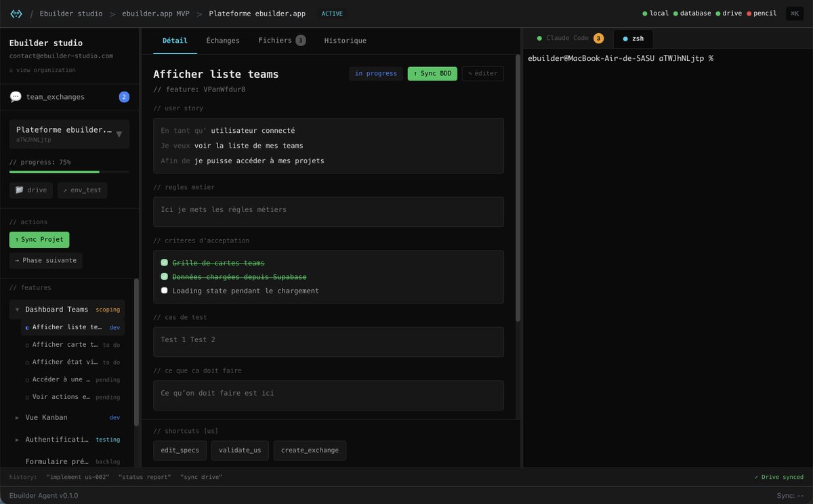813x504 pixels.
Task: Click the éditer button
Action: pyautogui.click(x=483, y=73)
